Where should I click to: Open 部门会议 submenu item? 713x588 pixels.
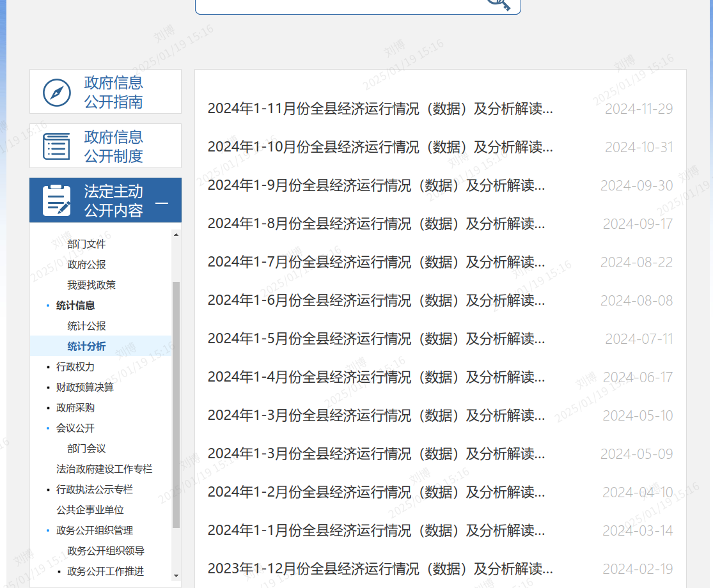(x=86, y=449)
